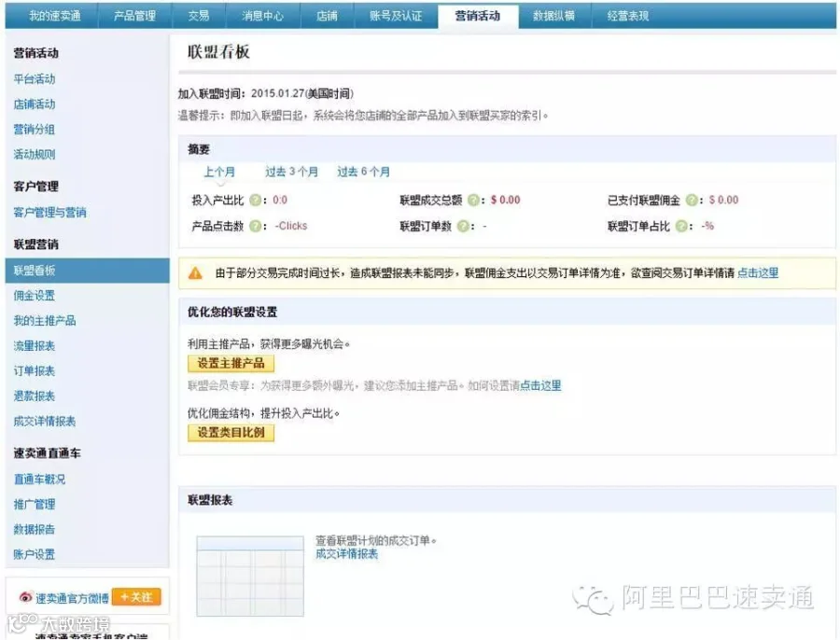Image resolution: width=840 pixels, height=640 pixels.
Task: Click the 点击这里 link in the warning notice
Action: pos(758,273)
